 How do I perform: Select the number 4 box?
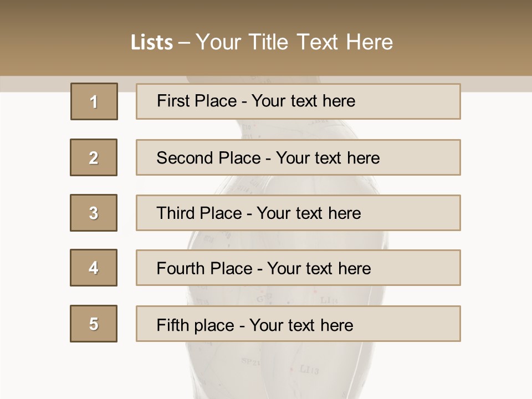coord(94,268)
